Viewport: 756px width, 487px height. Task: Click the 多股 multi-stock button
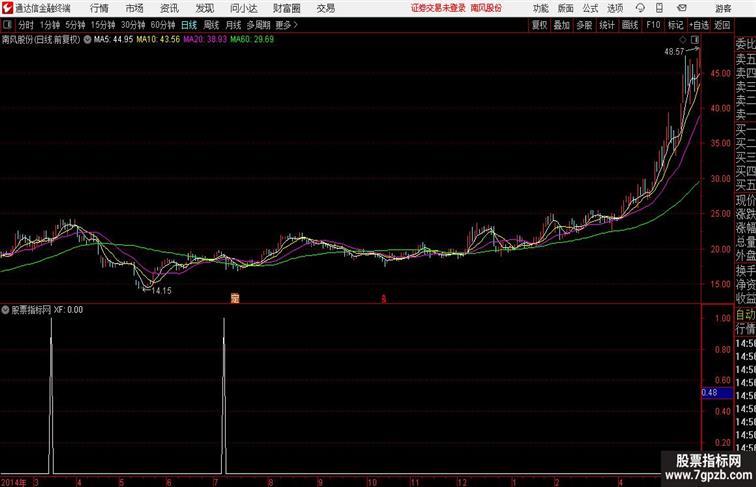click(x=584, y=25)
